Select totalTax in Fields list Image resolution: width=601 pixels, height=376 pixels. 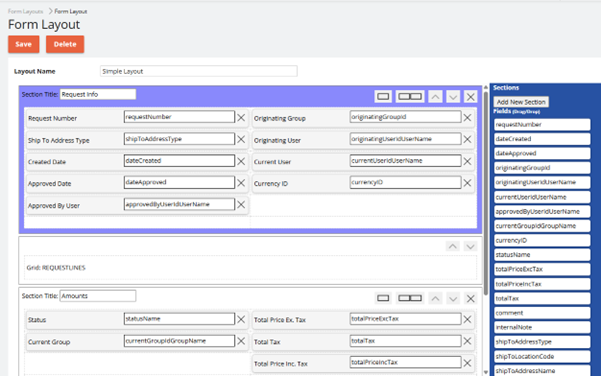[x=542, y=298]
